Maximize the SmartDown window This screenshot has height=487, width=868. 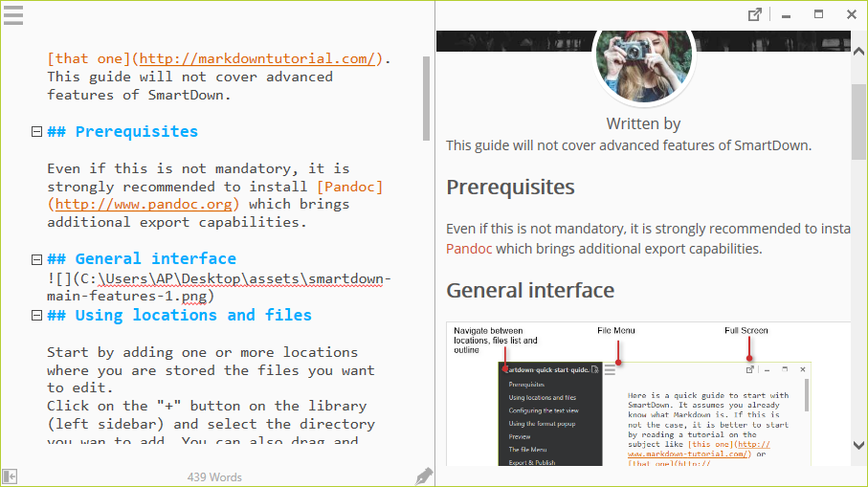point(819,14)
